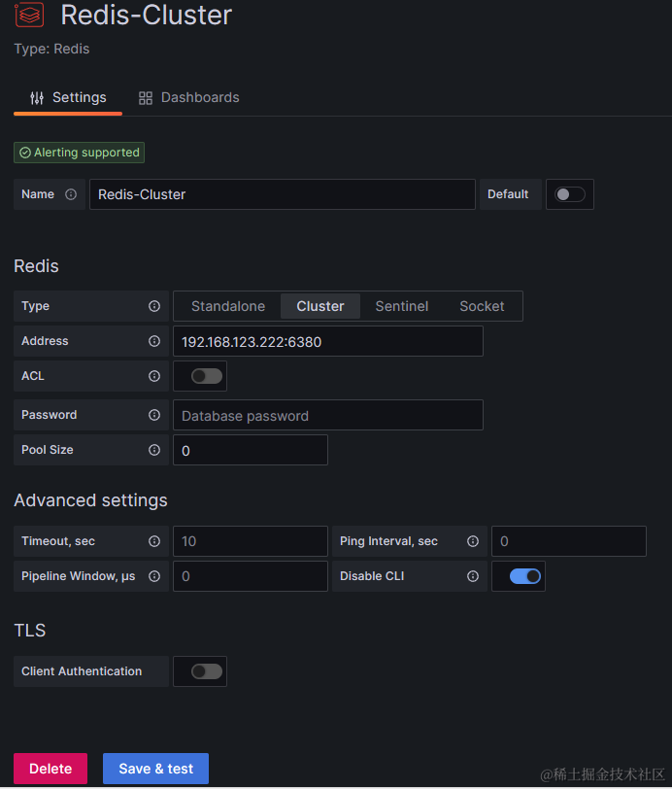
Task: Click the info icon next to Password
Action: tap(154, 415)
